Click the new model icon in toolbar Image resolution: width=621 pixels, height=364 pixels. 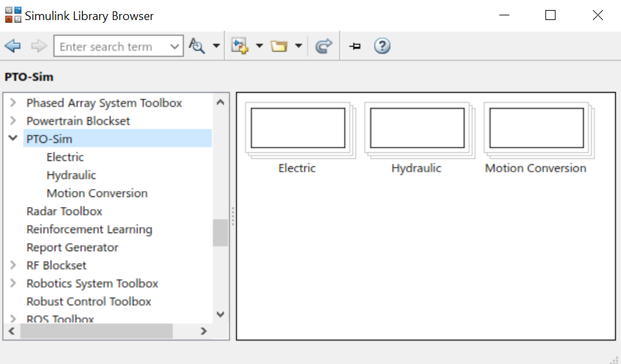240,46
